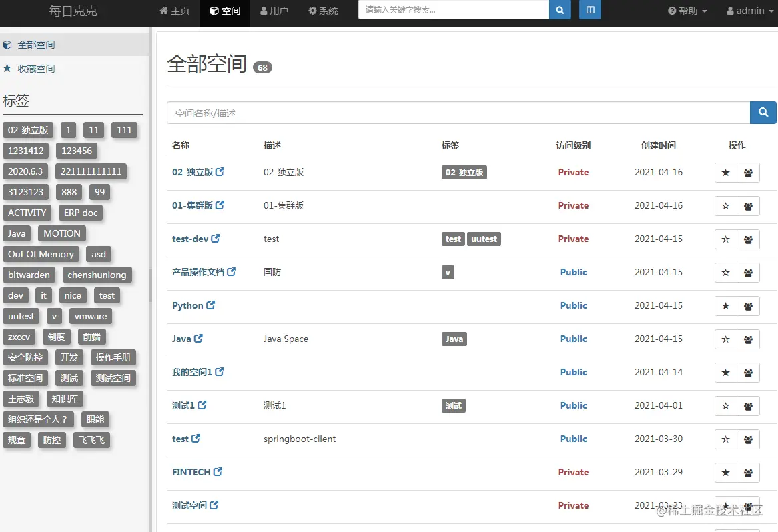Click the space filter search magnifier button
The image size is (778, 532).
(x=763, y=113)
